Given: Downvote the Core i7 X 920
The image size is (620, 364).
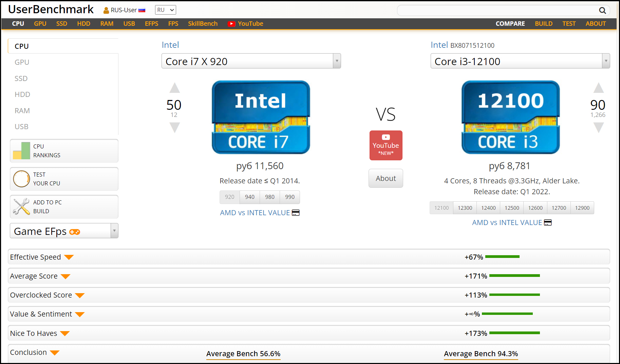Looking at the screenshot, I should (174, 127).
